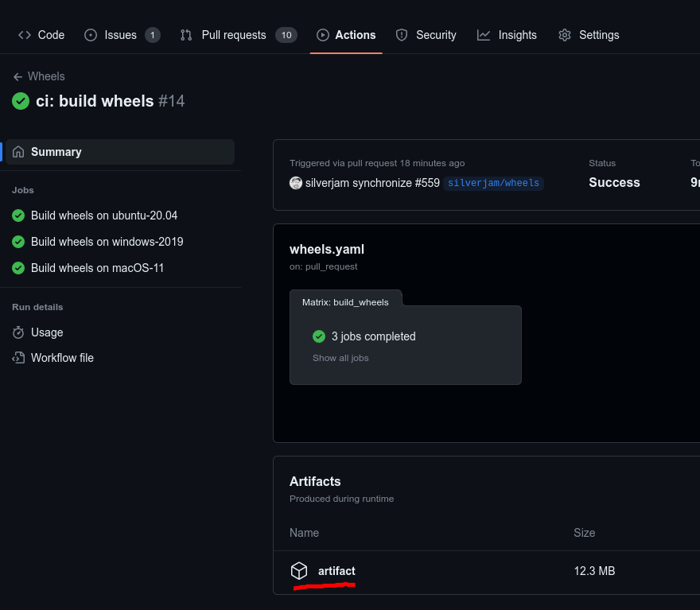
Task: Download the artifact file
Action: tap(336, 571)
